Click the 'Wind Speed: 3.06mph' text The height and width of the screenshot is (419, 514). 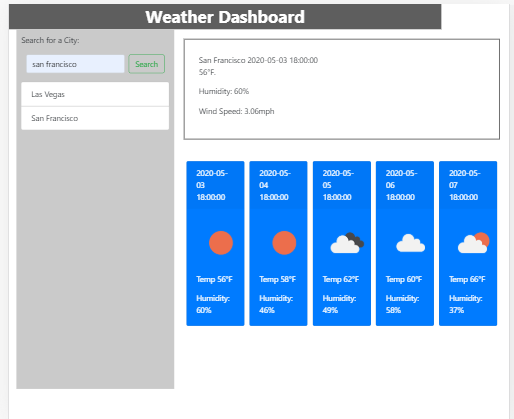pyautogui.click(x=236, y=111)
